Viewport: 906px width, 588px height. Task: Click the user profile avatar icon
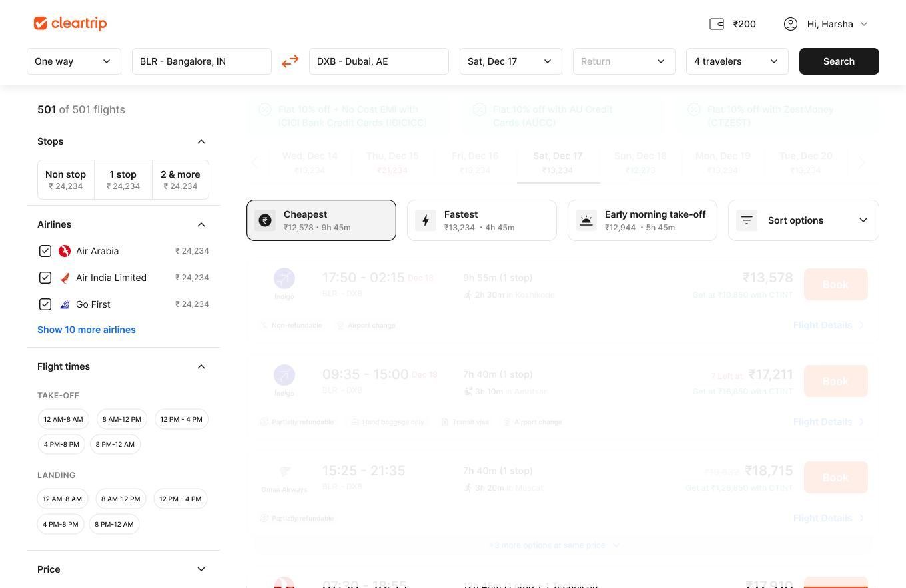[791, 24]
